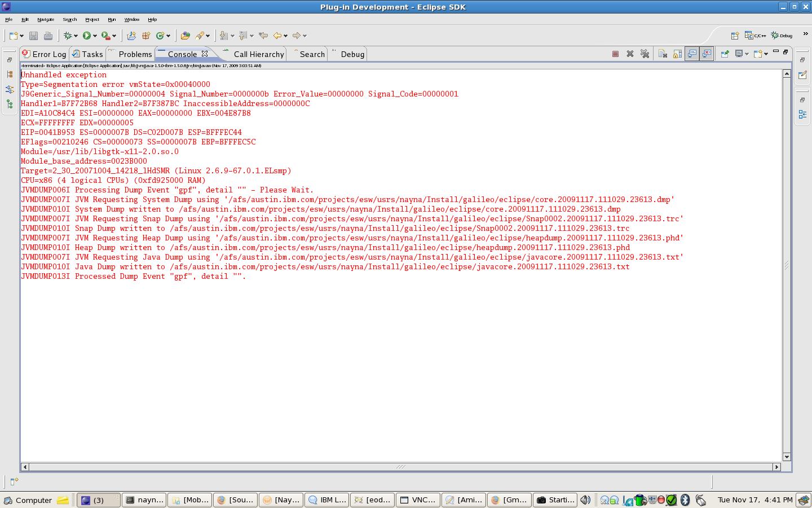Open New Java Class dropdown arrow
Viewport: 812px width, 508px height.
click(x=168, y=36)
